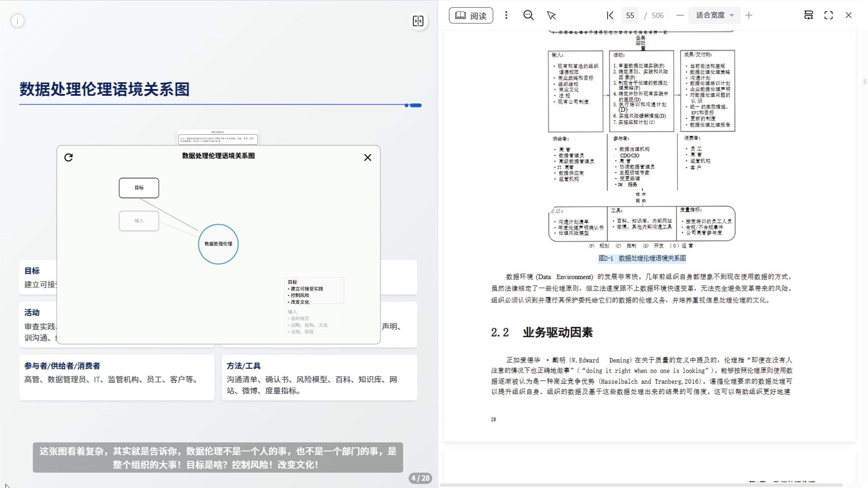Select the 数据处理伦理 central circle node
Screen dimensions: 868x488
[x=218, y=244]
